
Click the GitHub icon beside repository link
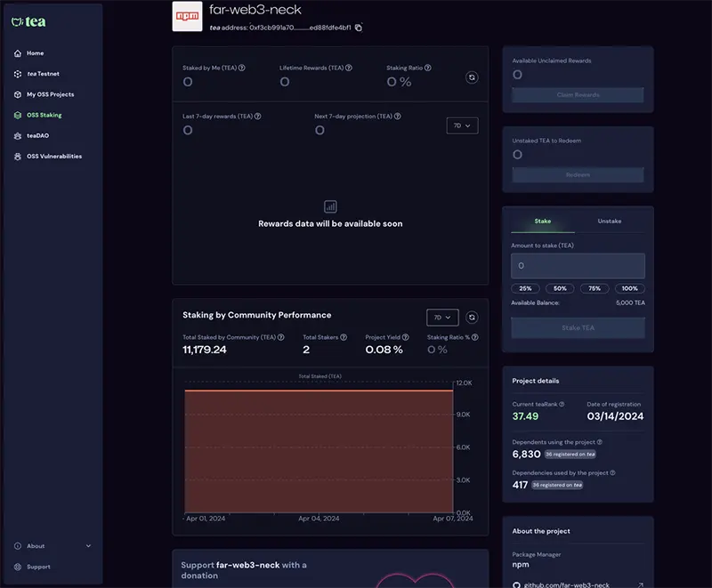tap(516, 585)
